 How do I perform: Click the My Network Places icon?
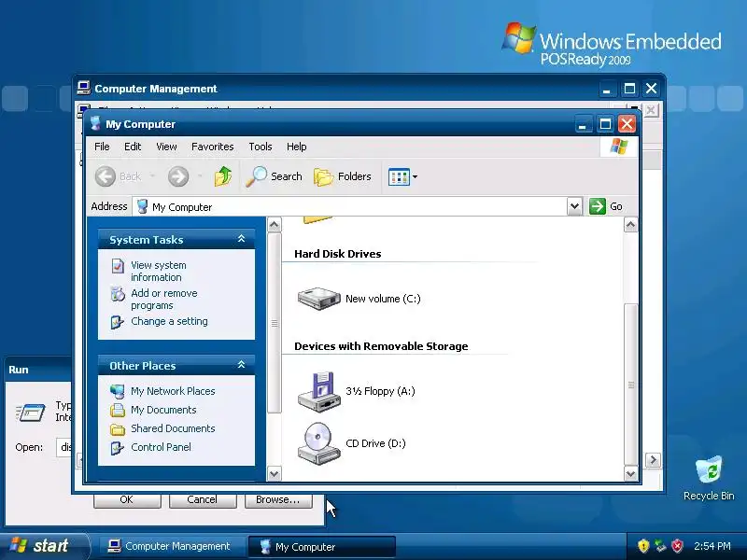point(118,391)
